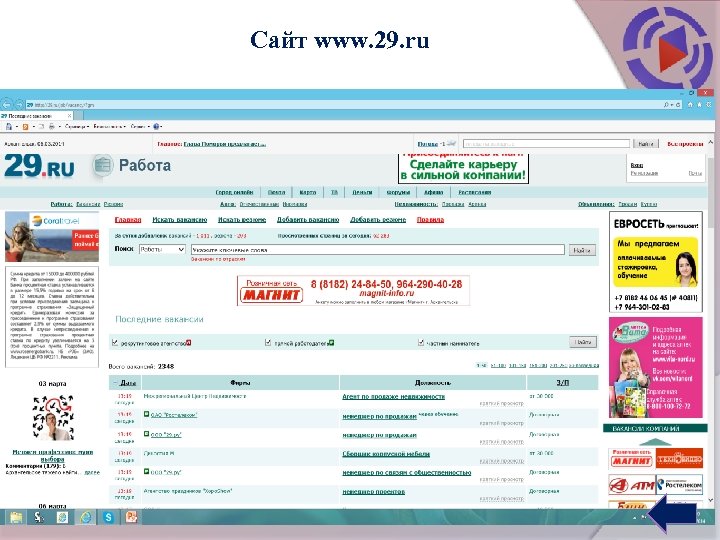
Task: Open the Безопасность command bar dropdown
Action: pyautogui.click(x=109, y=126)
